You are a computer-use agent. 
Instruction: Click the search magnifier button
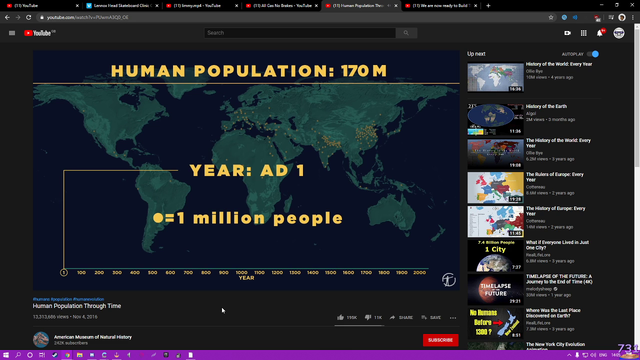pos(406,33)
